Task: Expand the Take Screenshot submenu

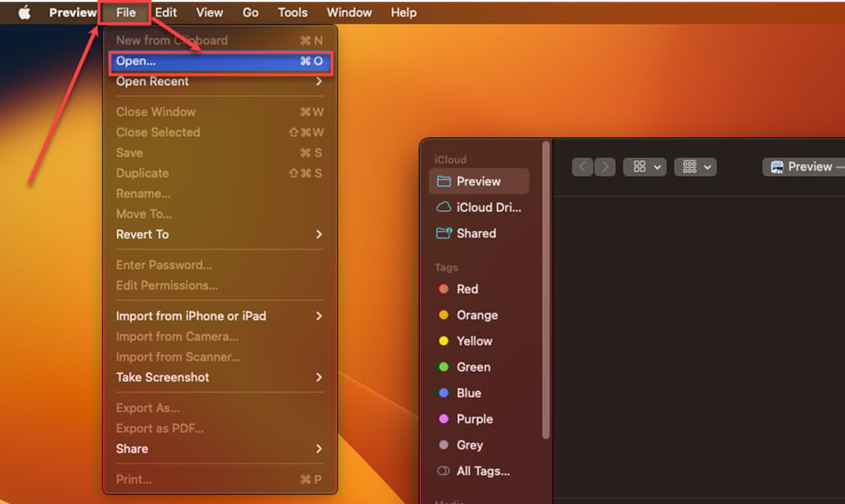Action: [220, 378]
